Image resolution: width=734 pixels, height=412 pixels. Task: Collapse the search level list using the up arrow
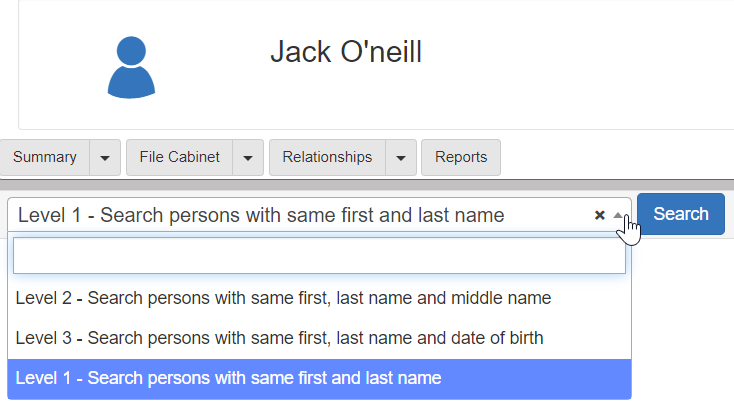coord(617,215)
